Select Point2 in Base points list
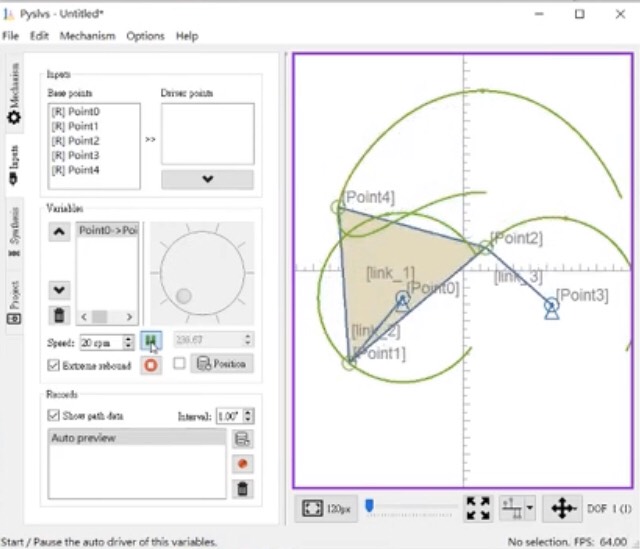640x549 pixels. 75,141
